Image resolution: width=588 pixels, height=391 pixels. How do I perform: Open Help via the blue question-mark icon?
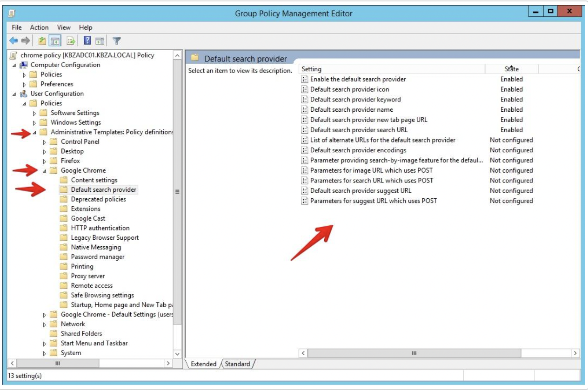pos(87,41)
